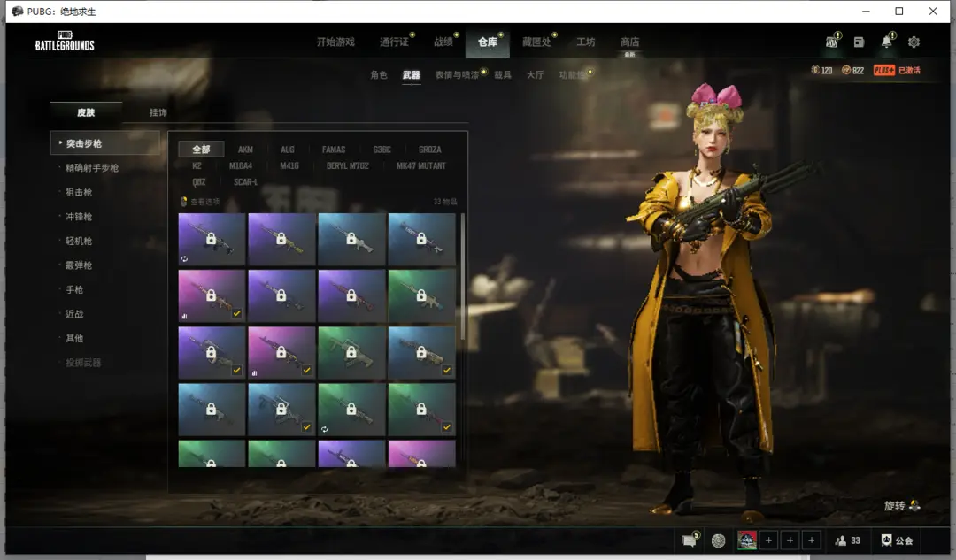Screen dimensions: 956x560
Task: Open the notifications bell icon
Action: 886,42
